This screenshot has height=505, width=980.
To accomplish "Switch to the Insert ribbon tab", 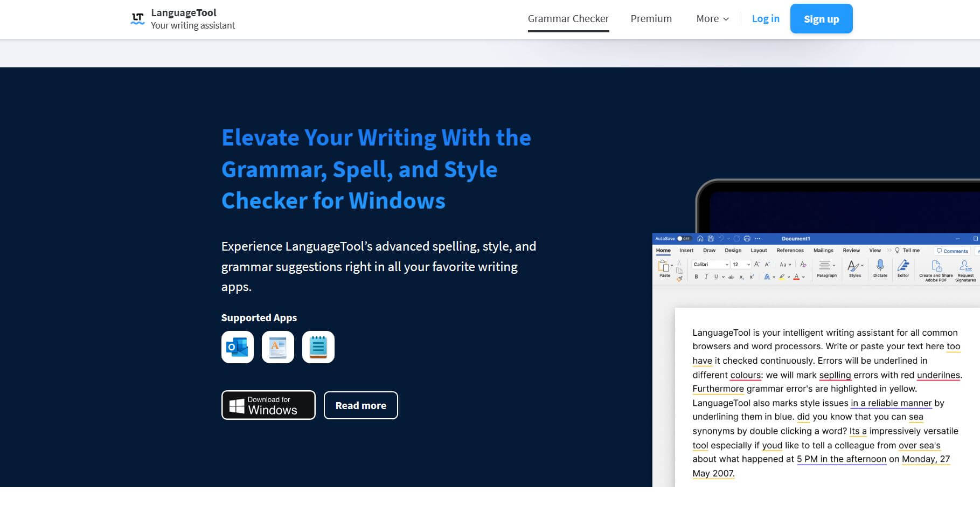I will click(x=686, y=251).
